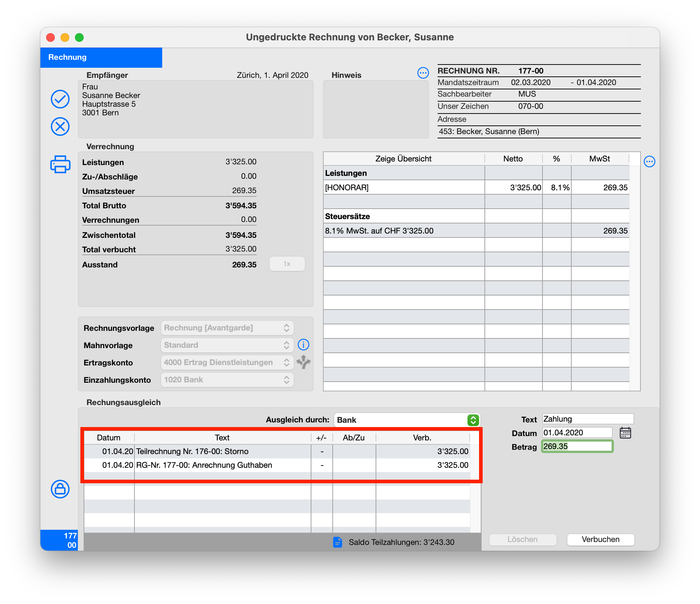
Task: Click the printer icon in sidebar
Action: pyautogui.click(x=60, y=164)
